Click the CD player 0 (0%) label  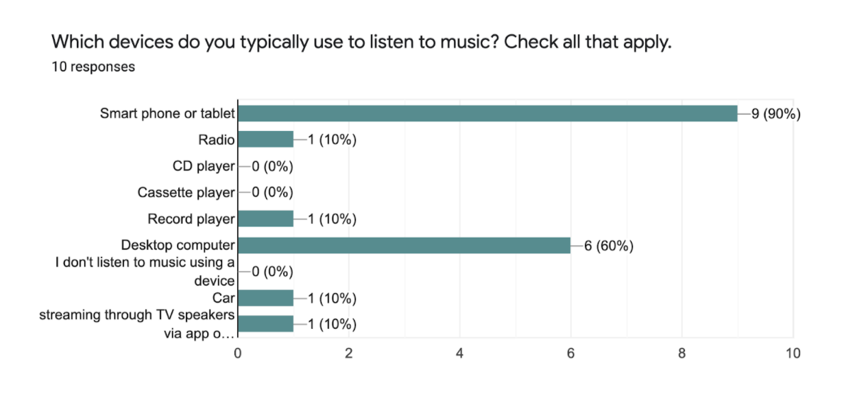pyautogui.click(x=272, y=166)
